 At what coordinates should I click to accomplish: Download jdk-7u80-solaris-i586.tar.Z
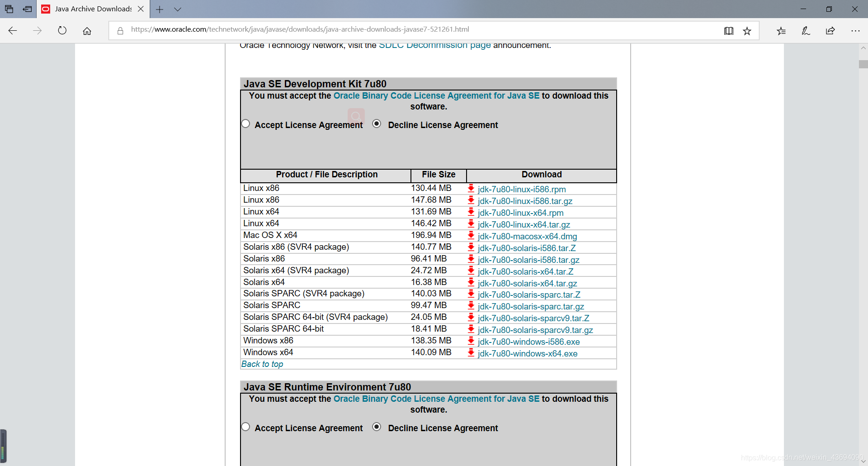[x=527, y=248]
